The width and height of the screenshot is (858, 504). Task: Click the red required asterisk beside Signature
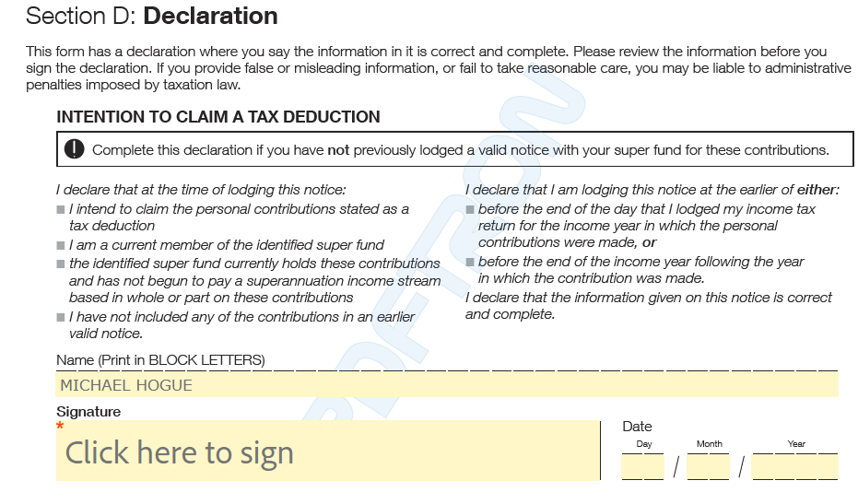point(60,426)
